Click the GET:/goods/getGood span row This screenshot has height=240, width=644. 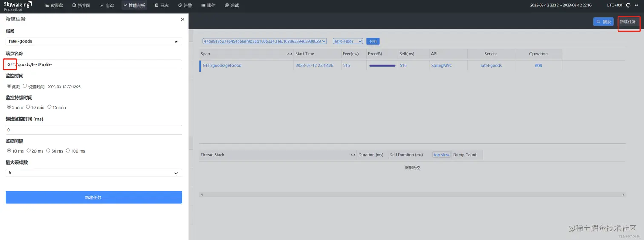[381, 66]
